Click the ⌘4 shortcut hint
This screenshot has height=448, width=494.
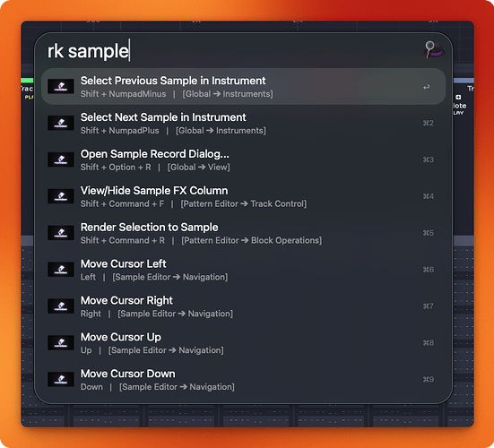pos(429,196)
